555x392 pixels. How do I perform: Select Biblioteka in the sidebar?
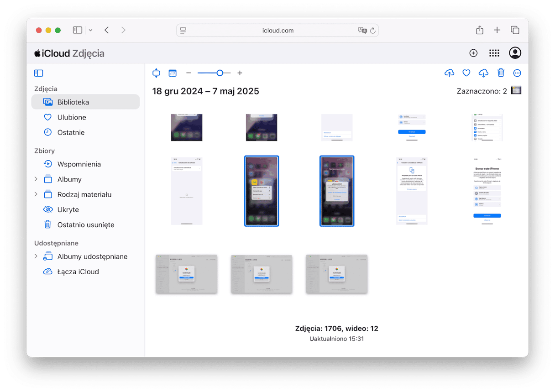click(x=85, y=102)
